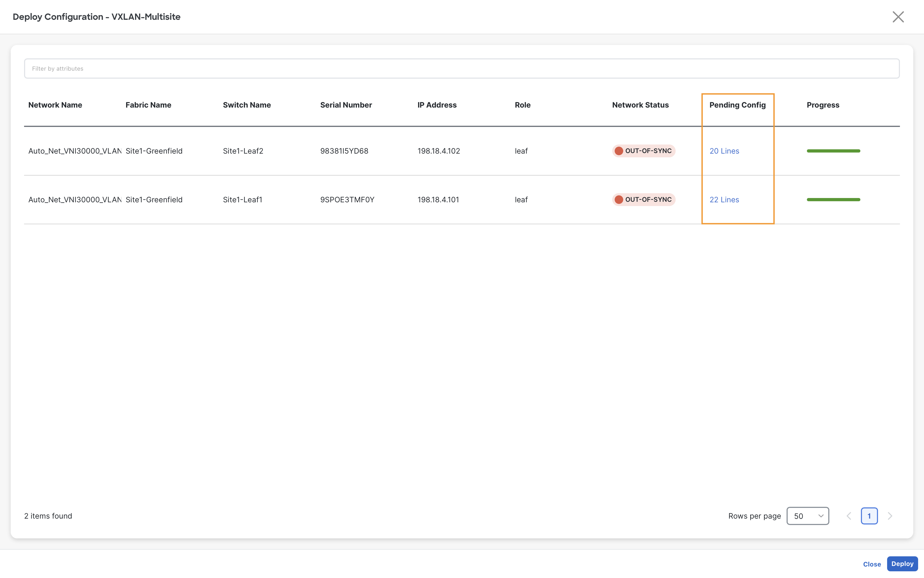Click the Serial Number column header
This screenshot has width=924, height=578.
click(x=346, y=105)
